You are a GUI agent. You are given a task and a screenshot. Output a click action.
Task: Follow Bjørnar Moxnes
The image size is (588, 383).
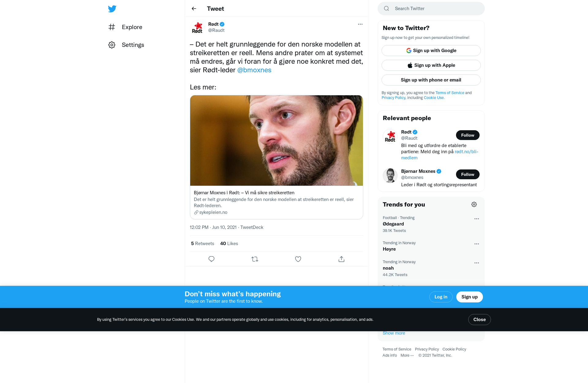click(x=468, y=174)
